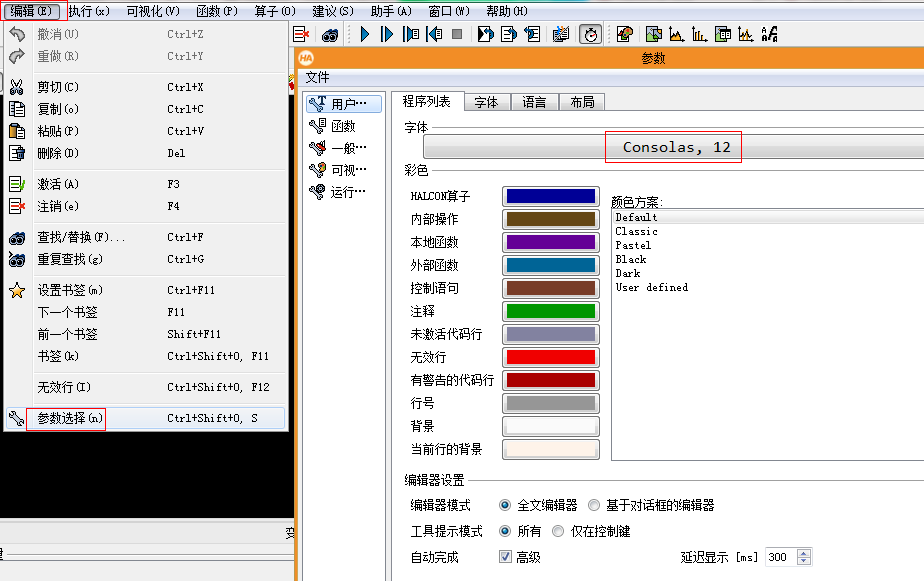The height and width of the screenshot is (581, 924).
Task: Open the OCR training assistant icon
Action: [x=770, y=35]
